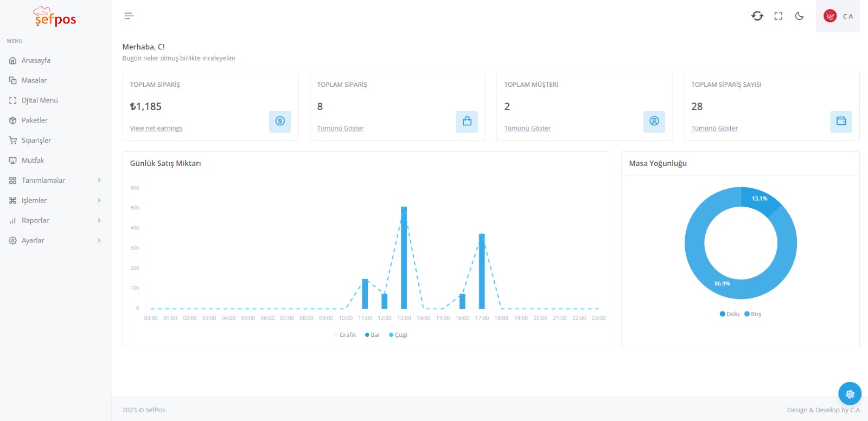868x421 pixels.
Task: Go to the Mutfak page
Action: point(33,161)
